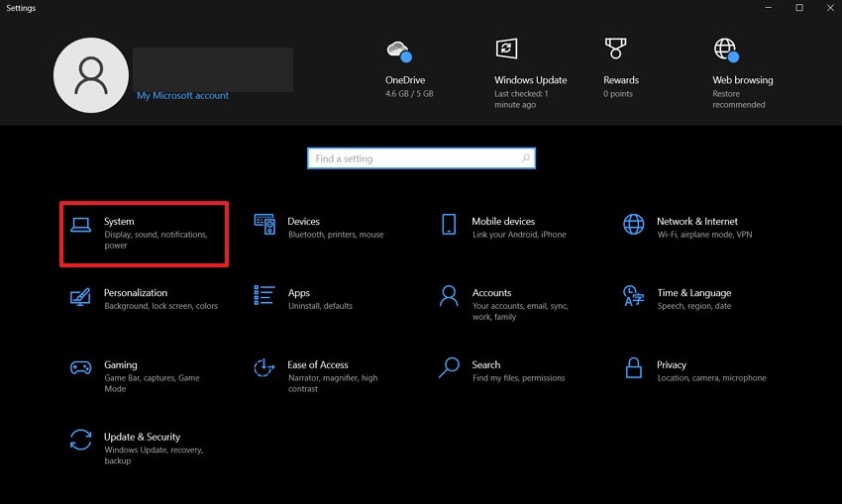Click the Apps list icon
Viewport: 842px width, 504px height.
[x=264, y=295]
